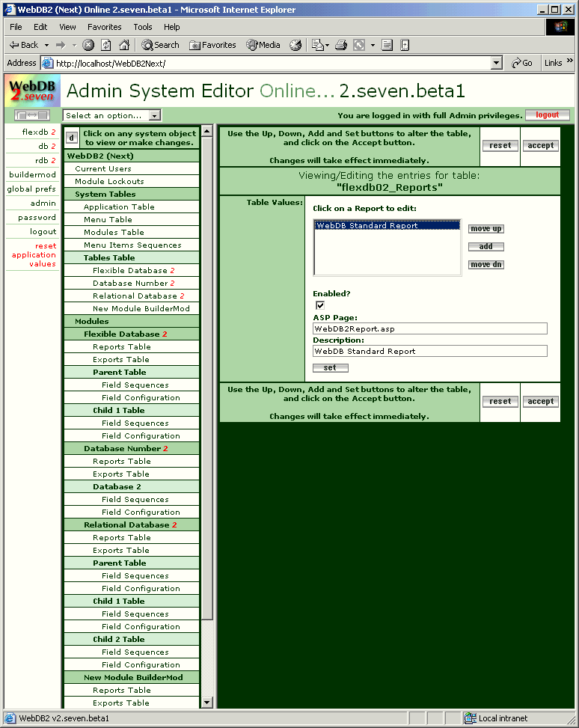Click the Go button next to the address bar
Image resolution: width=579 pixels, height=728 pixels.
point(522,63)
